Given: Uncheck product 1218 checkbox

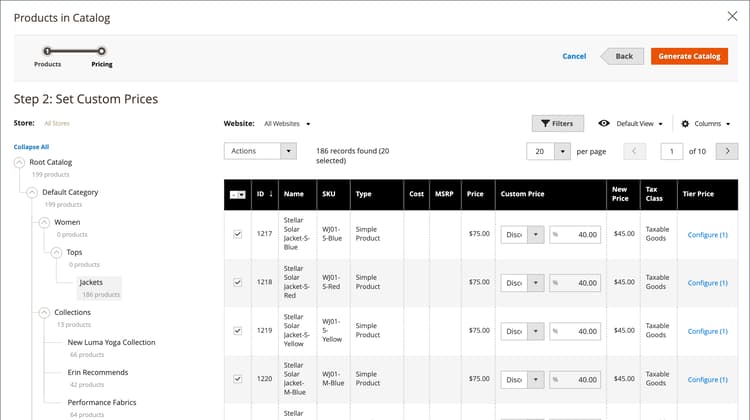Looking at the screenshot, I should tap(237, 282).
